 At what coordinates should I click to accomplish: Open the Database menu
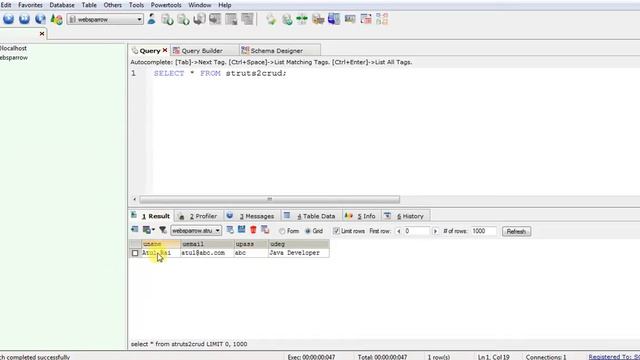62,5
